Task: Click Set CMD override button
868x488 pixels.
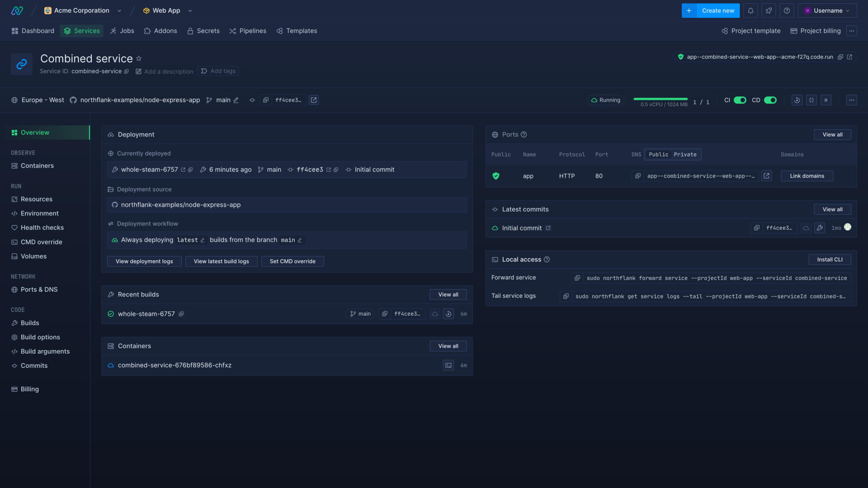Action: click(292, 261)
